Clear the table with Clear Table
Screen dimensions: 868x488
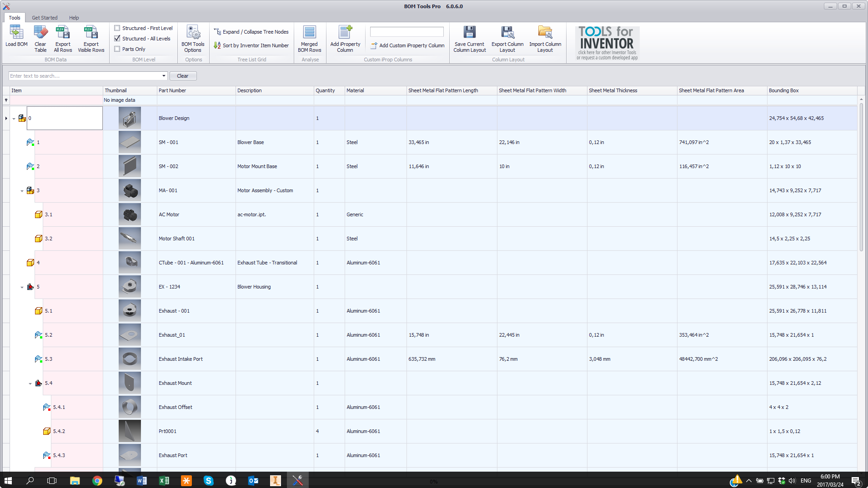pos(40,39)
